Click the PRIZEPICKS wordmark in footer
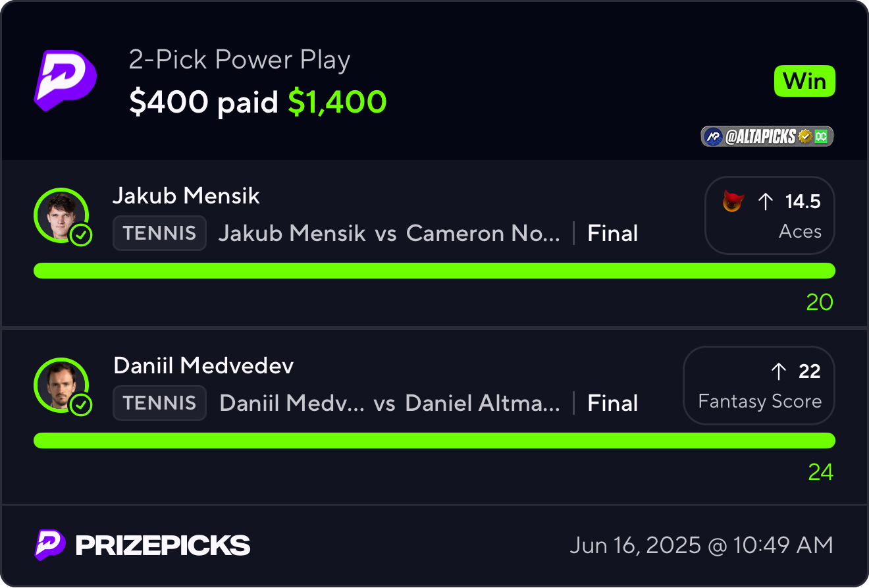 163,545
